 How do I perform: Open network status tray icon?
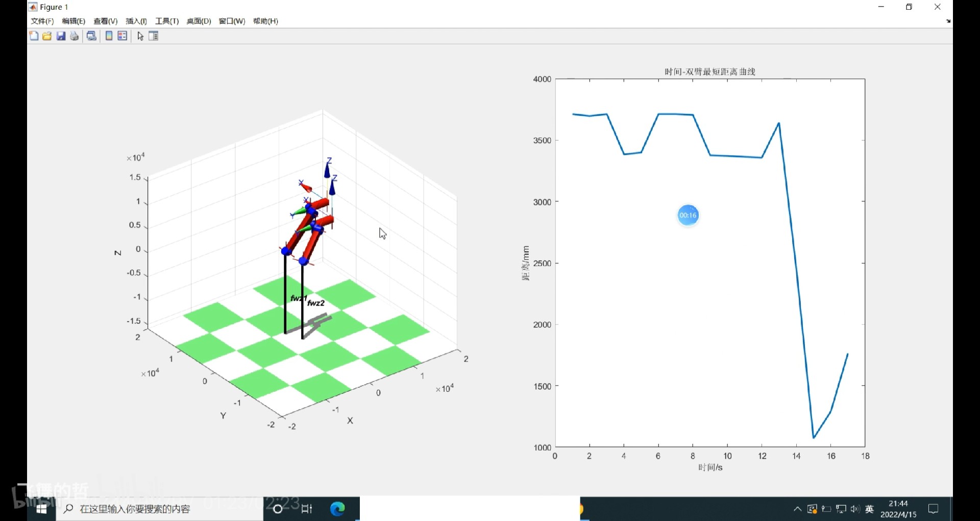pos(841,509)
